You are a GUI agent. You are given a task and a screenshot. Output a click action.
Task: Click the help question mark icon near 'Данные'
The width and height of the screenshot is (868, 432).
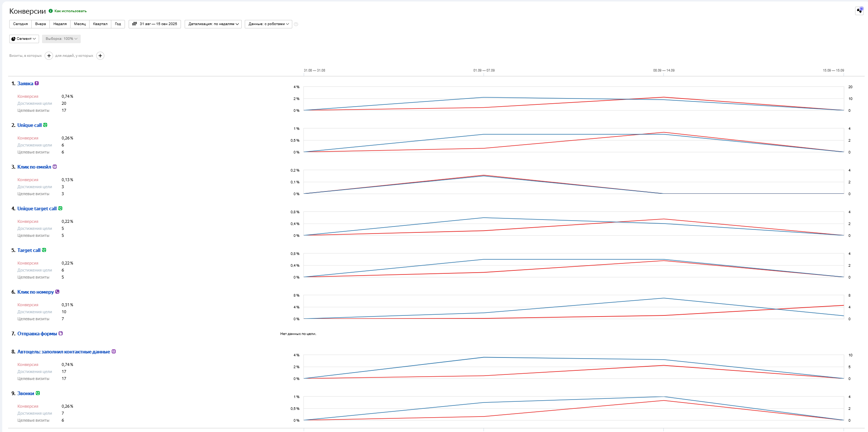296,24
